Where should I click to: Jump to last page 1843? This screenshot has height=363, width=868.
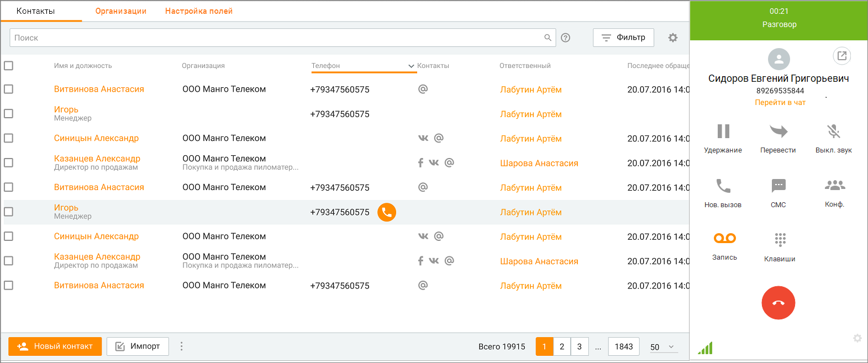point(624,346)
